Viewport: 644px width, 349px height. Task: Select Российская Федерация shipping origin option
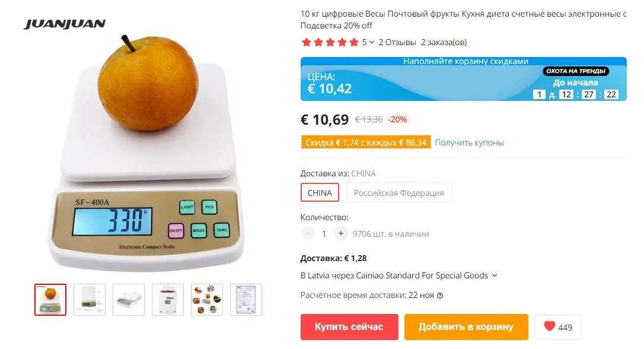pyautogui.click(x=398, y=192)
